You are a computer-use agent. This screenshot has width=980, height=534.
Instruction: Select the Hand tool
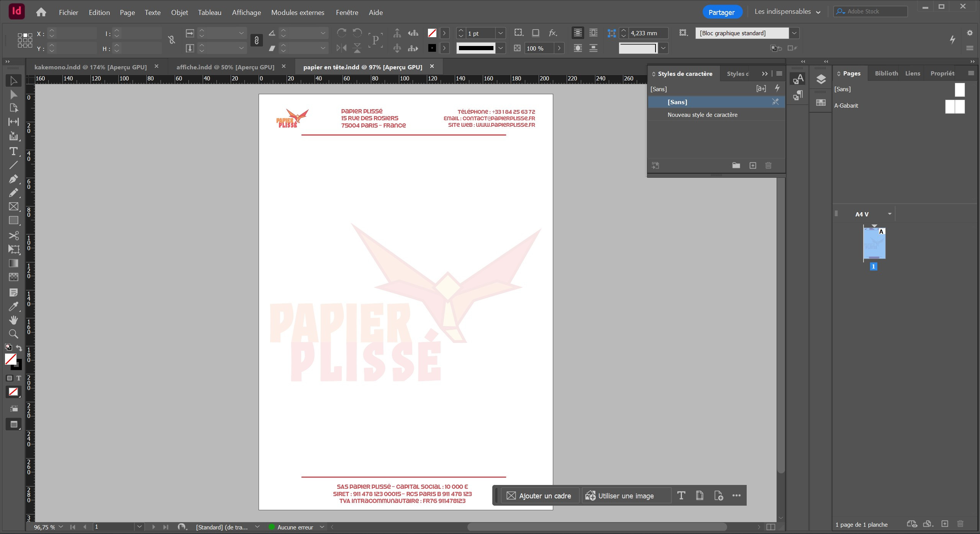click(13, 320)
